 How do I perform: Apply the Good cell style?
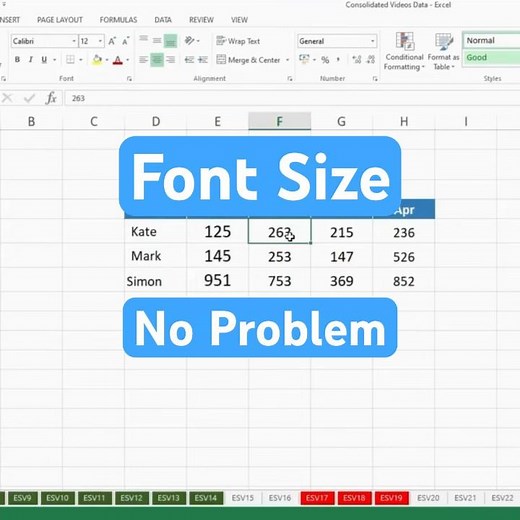pyautogui.click(x=491, y=57)
